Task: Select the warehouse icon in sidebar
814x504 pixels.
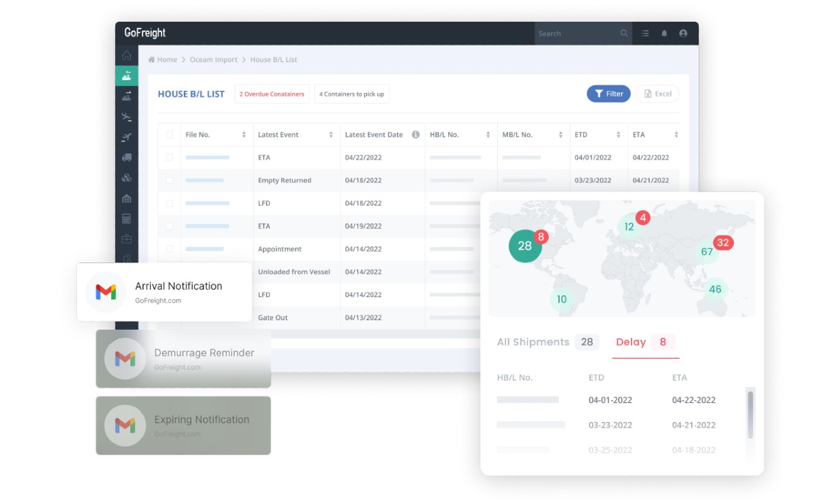Action: point(126,198)
